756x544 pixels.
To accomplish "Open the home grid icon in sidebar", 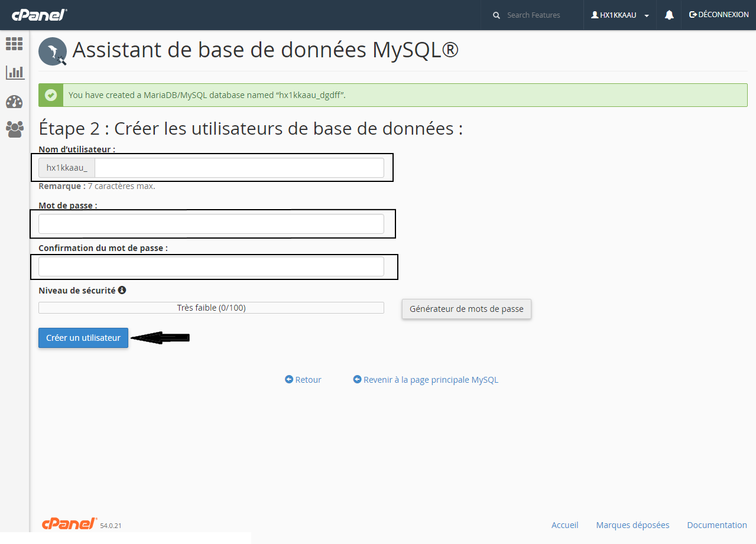I will (x=14, y=44).
